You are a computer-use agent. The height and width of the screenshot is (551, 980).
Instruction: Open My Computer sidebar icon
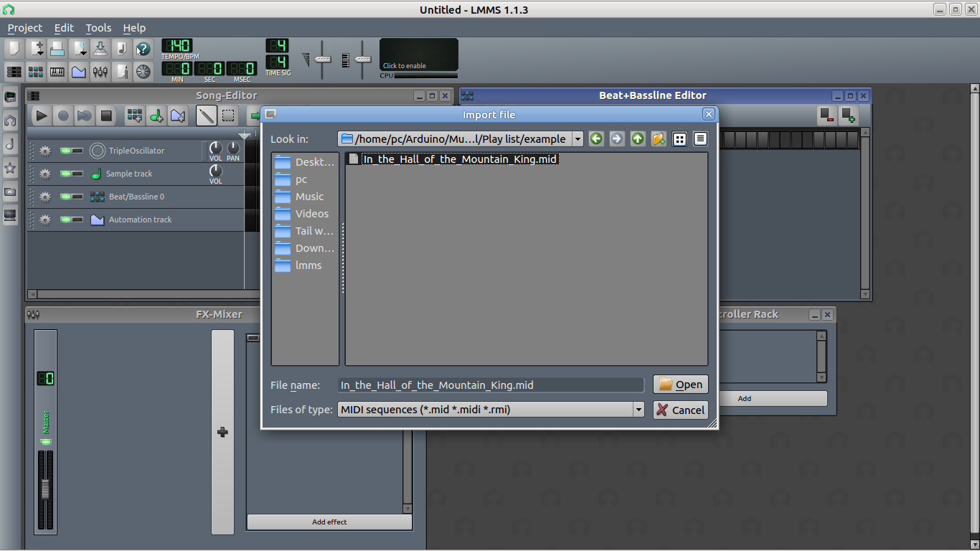tap(10, 215)
